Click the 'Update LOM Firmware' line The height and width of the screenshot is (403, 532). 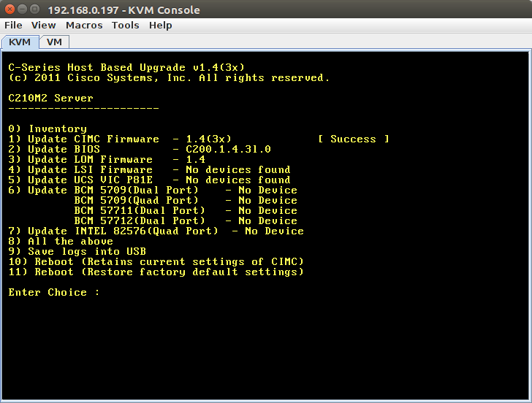[x=107, y=159]
